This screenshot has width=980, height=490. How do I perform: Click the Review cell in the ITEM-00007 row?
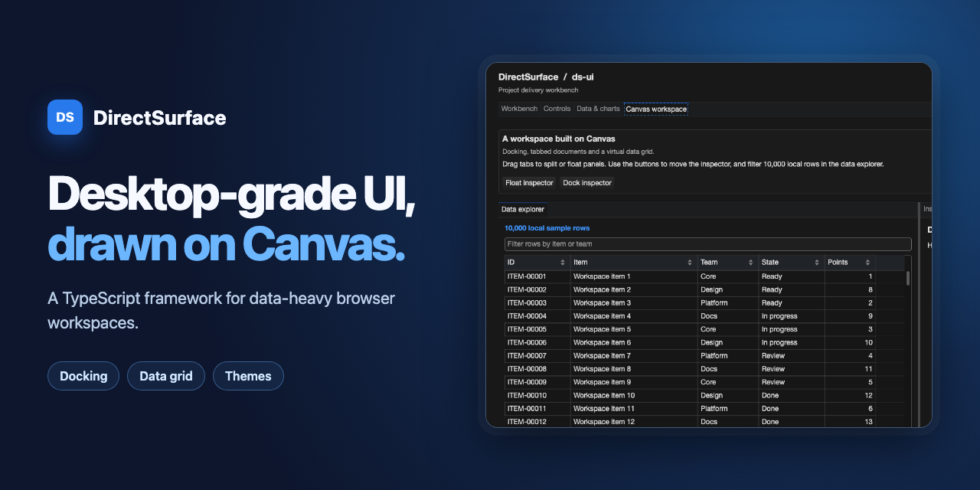[792, 356]
